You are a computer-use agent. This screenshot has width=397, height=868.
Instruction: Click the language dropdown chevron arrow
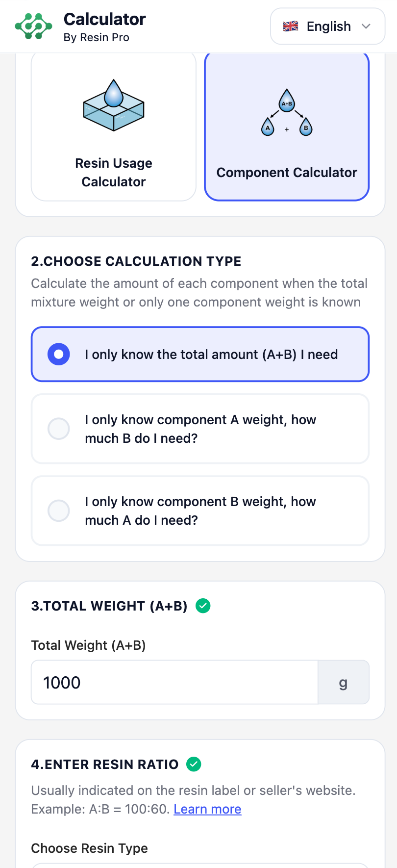point(366,26)
